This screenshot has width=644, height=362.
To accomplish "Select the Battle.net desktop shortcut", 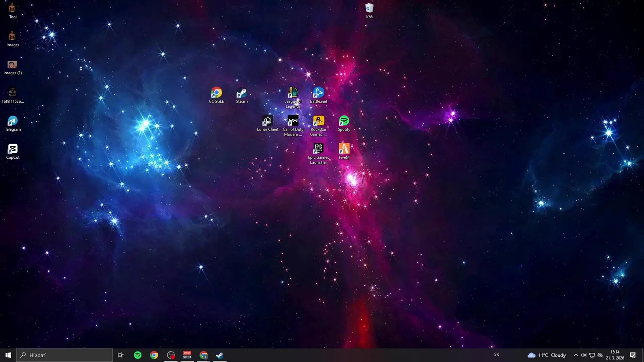I will (x=318, y=96).
